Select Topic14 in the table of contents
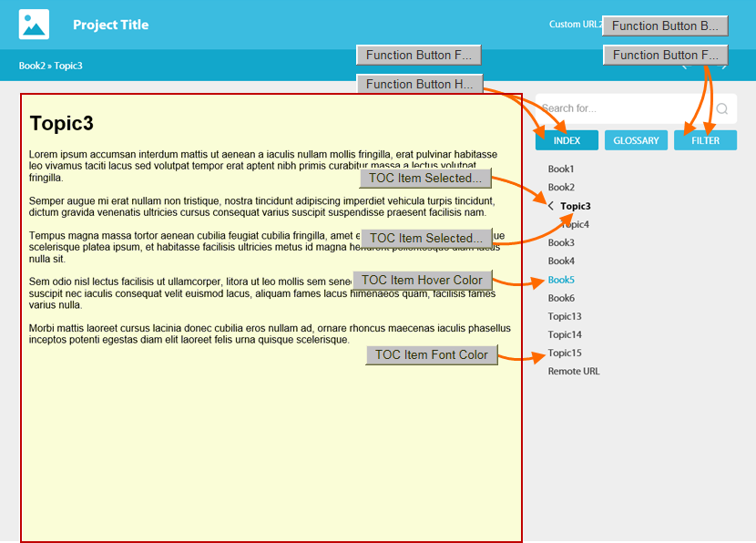The height and width of the screenshot is (543, 756). click(565, 334)
